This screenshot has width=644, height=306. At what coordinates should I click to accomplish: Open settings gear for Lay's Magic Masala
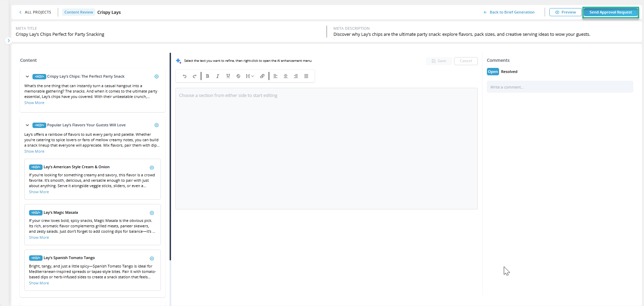[x=152, y=213]
